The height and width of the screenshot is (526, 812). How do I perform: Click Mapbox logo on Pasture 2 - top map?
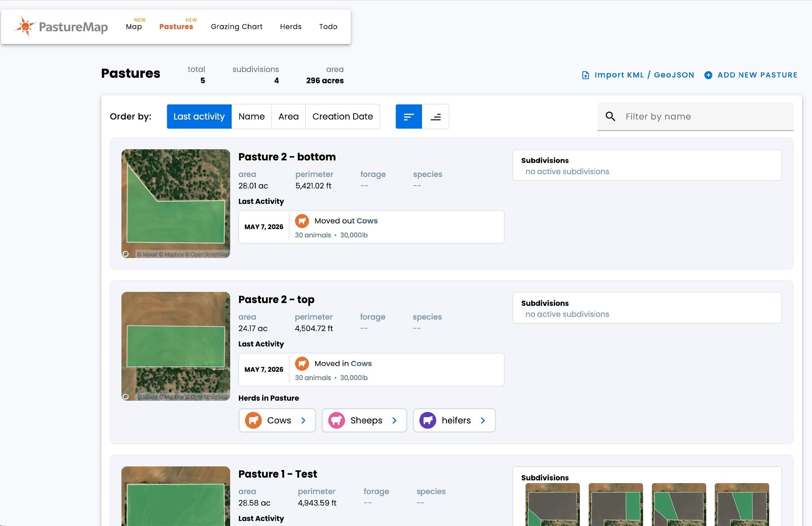(x=126, y=396)
